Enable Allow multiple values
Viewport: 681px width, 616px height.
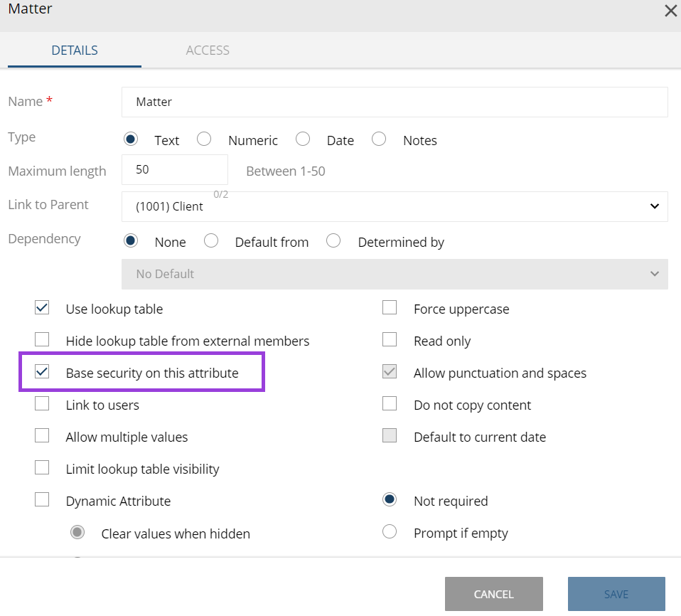point(41,435)
